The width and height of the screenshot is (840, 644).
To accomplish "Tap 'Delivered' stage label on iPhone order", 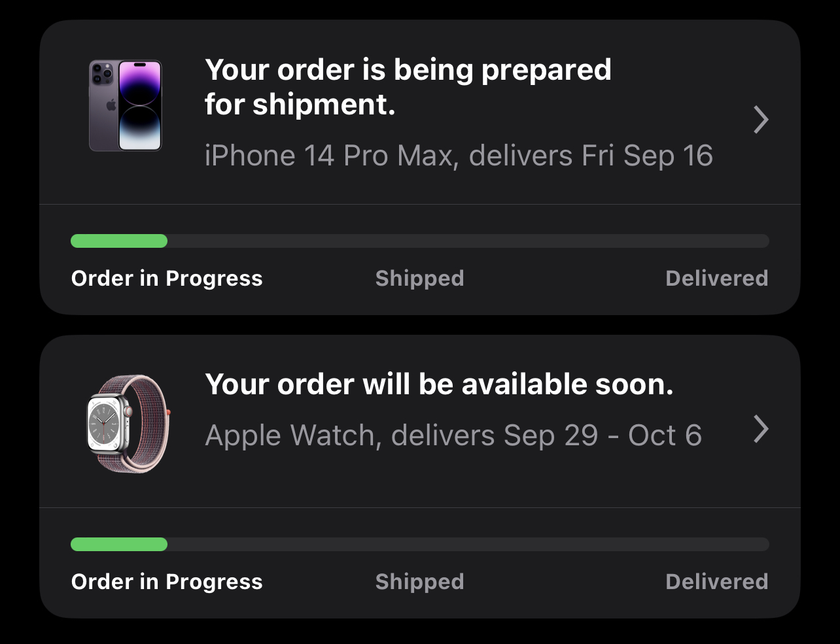I will click(716, 279).
